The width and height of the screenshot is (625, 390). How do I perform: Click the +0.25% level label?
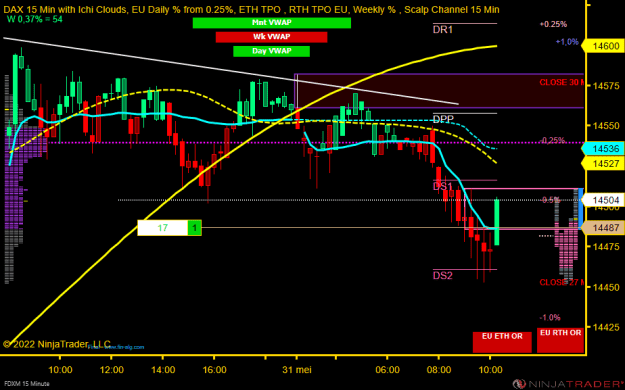point(553,24)
